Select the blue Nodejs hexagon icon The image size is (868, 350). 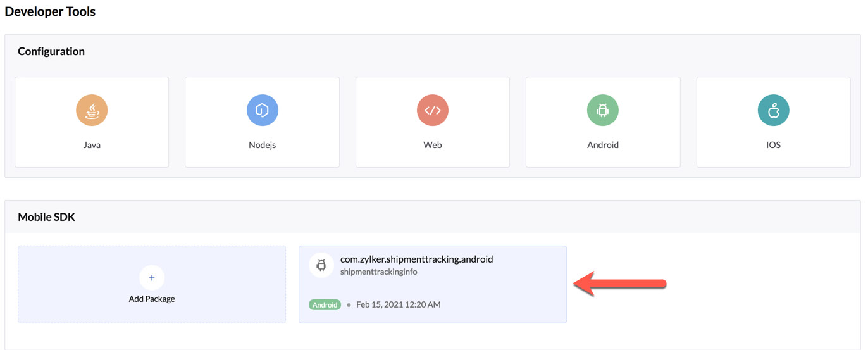[x=262, y=110]
